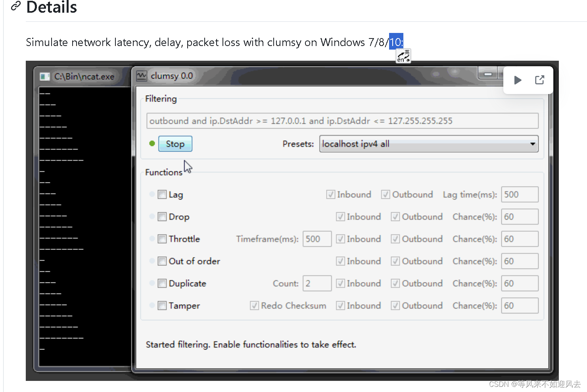Toggle the Duplicate row Outbound checkbox
Viewport: 587px width, 392px height.
pos(395,283)
